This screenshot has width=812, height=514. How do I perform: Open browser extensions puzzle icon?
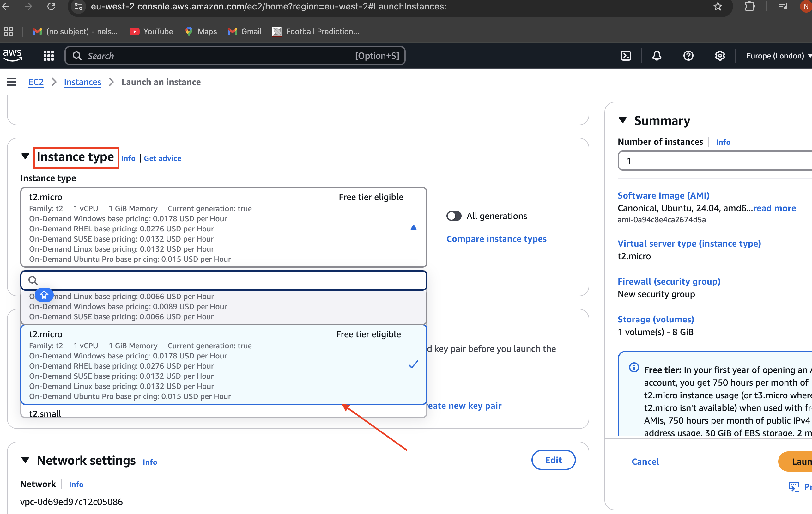pyautogui.click(x=749, y=6)
